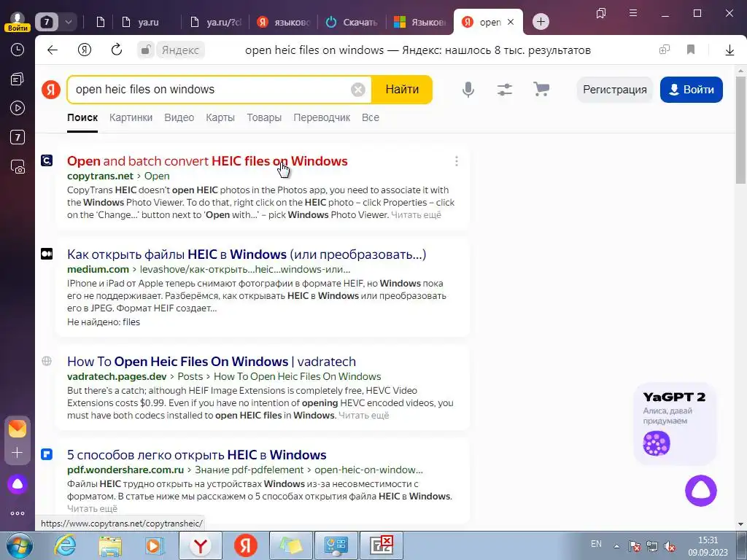Open search settings sliders icon
Screen dimensions: 747x560
tap(505, 90)
